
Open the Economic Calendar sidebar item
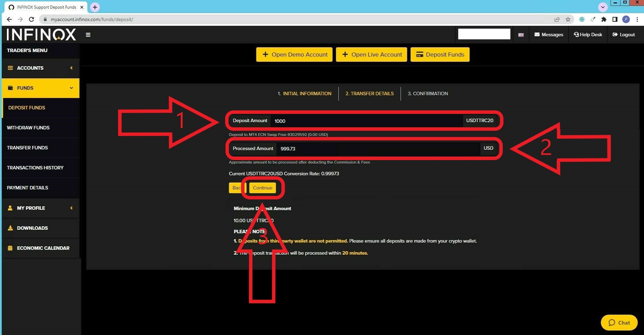40,248
